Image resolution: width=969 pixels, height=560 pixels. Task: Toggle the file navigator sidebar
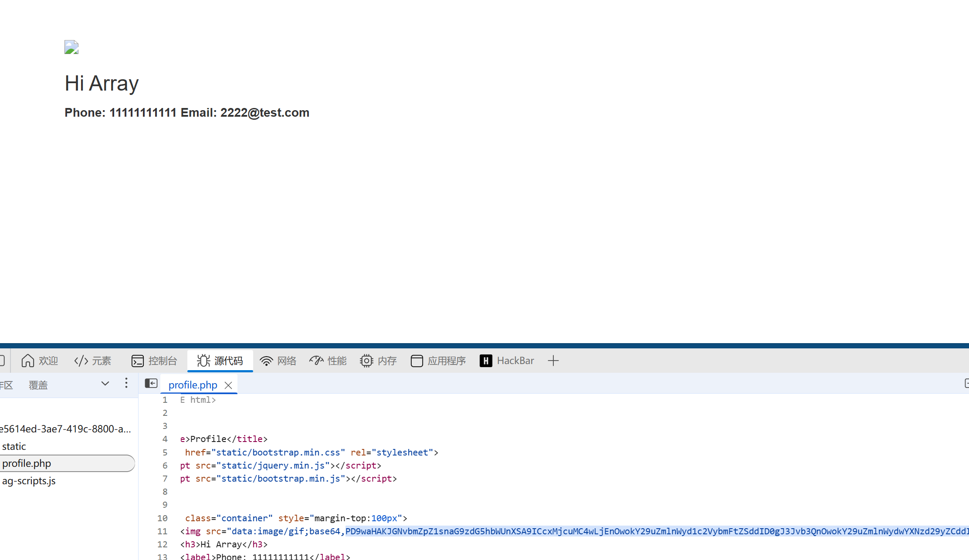(151, 383)
